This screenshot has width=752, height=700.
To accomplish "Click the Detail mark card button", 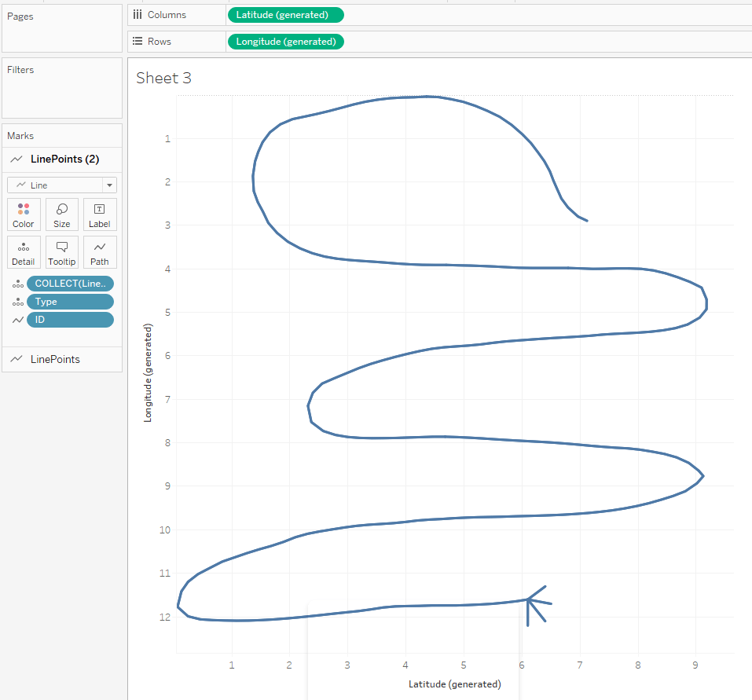I will coord(24,252).
